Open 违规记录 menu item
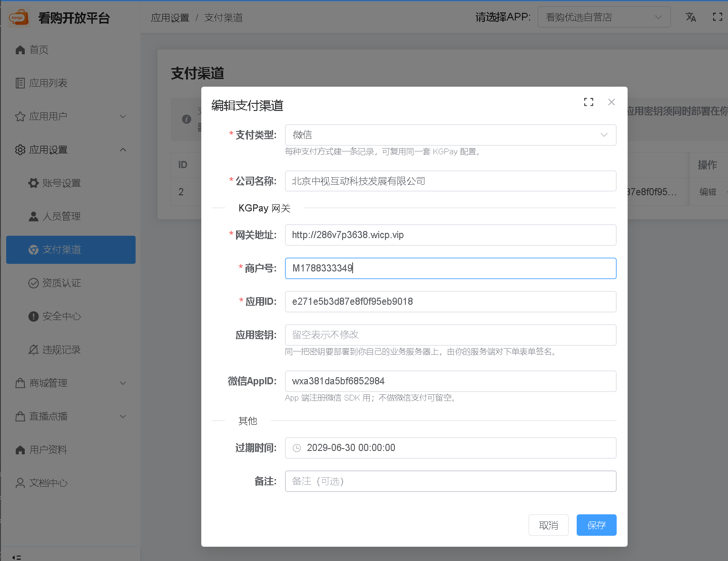This screenshot has height=561, width=728. tap(70, 350)
